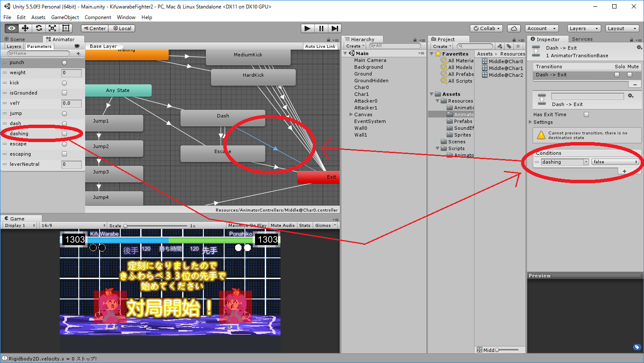This screenshot has width=644, height=363.
Task: Open the dashing condition parameter dropdown
Action: pyautogui.click(x=563, y=162)
